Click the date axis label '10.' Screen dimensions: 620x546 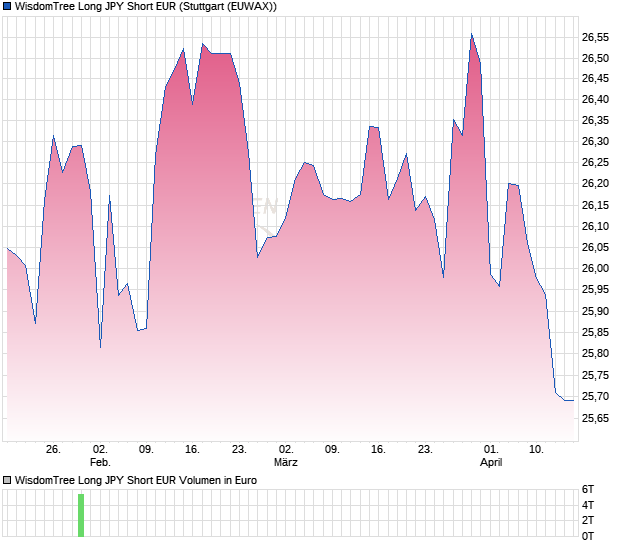coord(536,450)
